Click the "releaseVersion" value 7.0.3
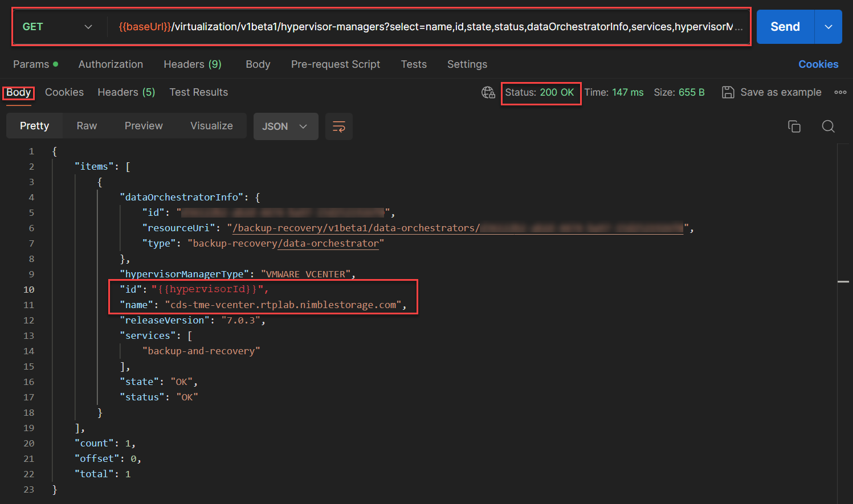 click(x=241, y=320)
